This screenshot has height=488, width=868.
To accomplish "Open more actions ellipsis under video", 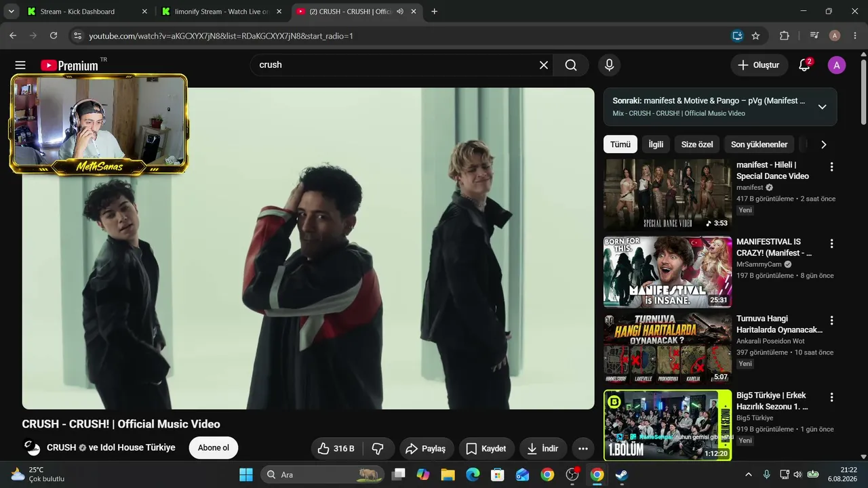I will [x=583, y=449].
